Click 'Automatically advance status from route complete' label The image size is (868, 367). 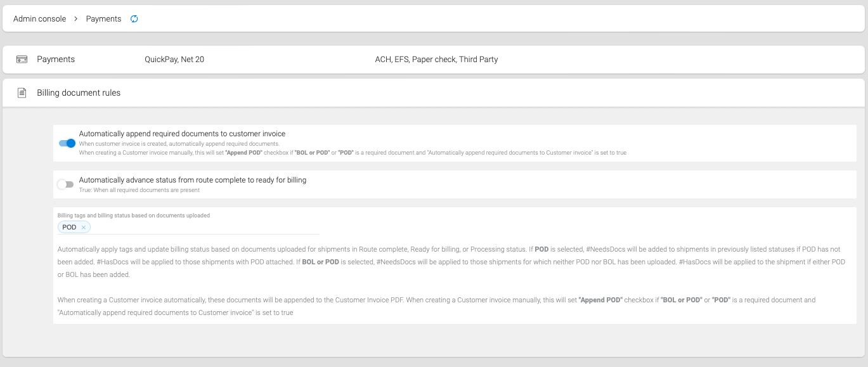click(x=193, y=180)
